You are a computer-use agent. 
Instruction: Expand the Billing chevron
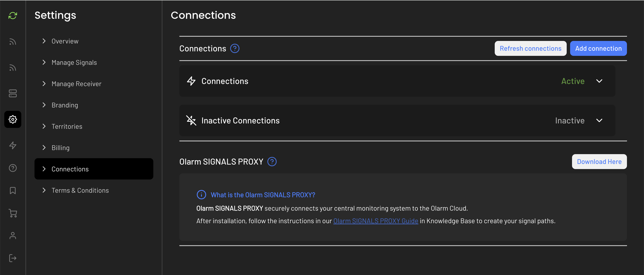44,148
